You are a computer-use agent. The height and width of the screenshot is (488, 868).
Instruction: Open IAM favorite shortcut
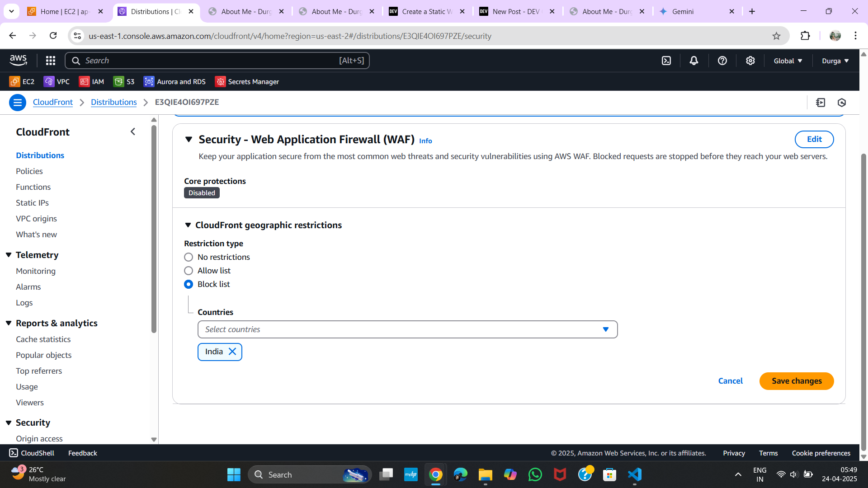[91, 81]
